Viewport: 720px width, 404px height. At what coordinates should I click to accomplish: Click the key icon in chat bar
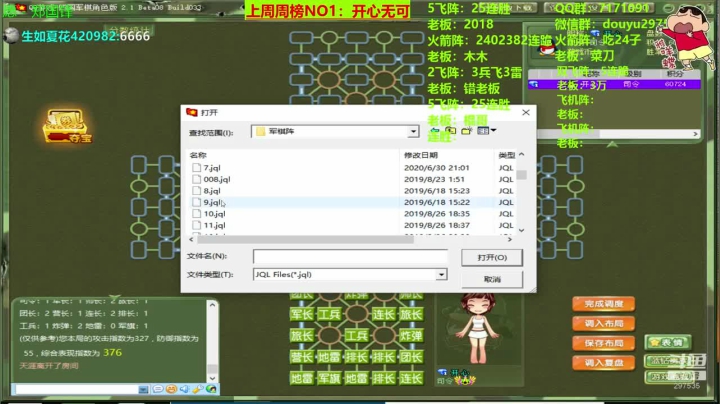coord(198,389)
